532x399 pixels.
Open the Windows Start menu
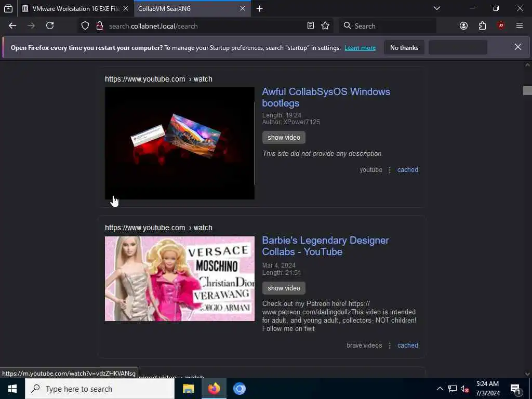pyautogui.click(x=12, y=389)
